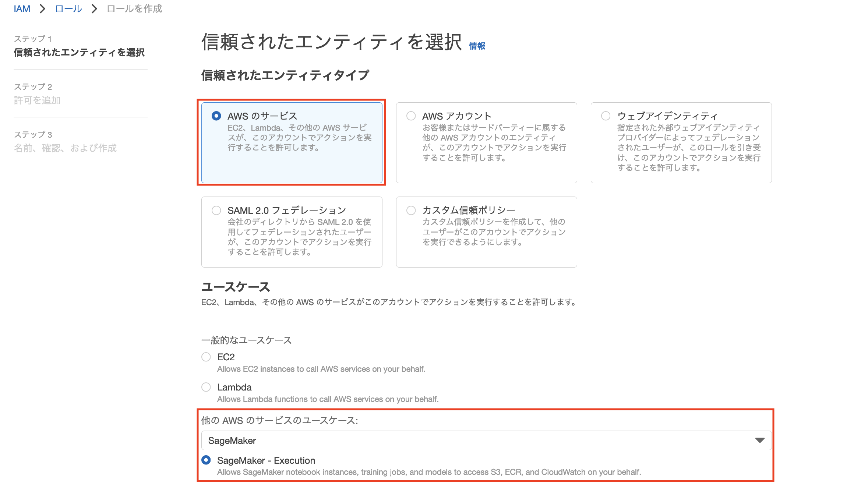Select SageMaker - Execution radio button

pyautogui.click(x=206, y=460)
